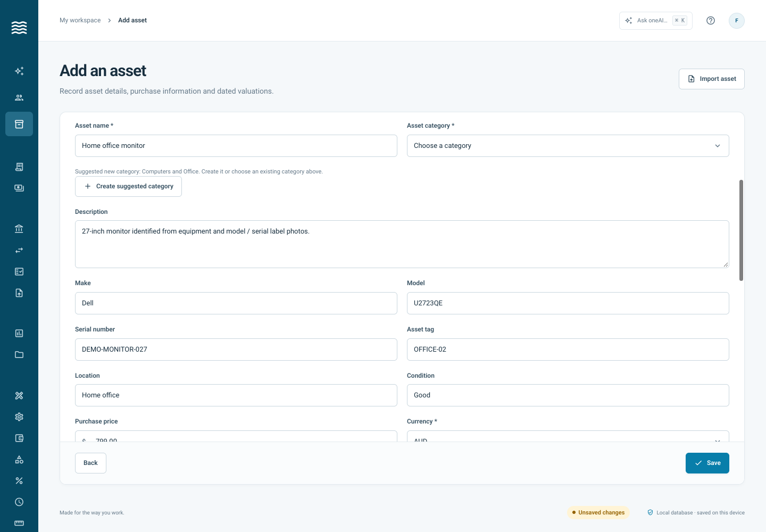
Task: Open the people icon in sidebar
Action: [x=19, y=97]
